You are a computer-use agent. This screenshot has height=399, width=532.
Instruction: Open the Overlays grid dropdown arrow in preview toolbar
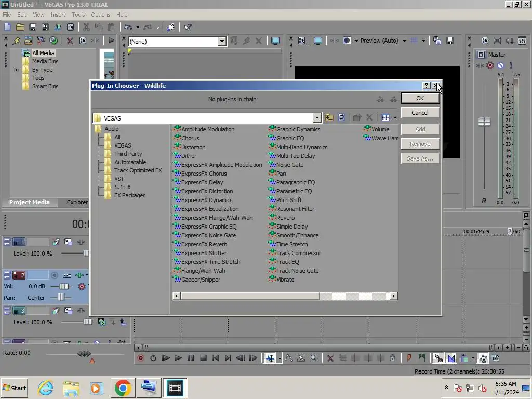tap(423, 41)
